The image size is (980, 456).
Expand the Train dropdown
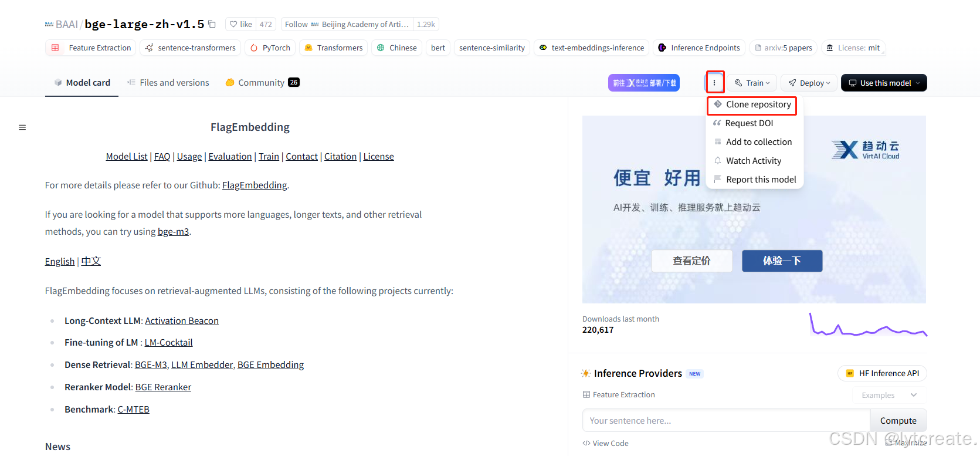point(752,83)
